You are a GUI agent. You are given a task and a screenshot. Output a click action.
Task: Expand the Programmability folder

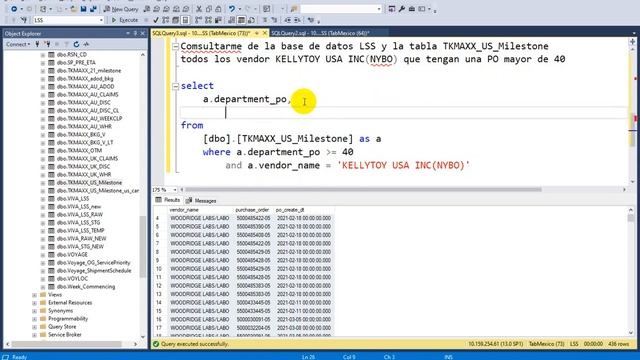point(35,319)
